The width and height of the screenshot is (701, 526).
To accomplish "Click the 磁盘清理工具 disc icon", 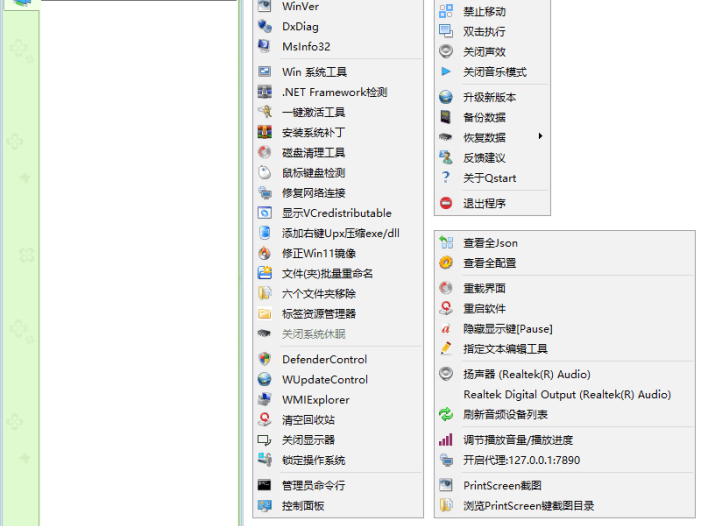I will click(x=265, y=152).
